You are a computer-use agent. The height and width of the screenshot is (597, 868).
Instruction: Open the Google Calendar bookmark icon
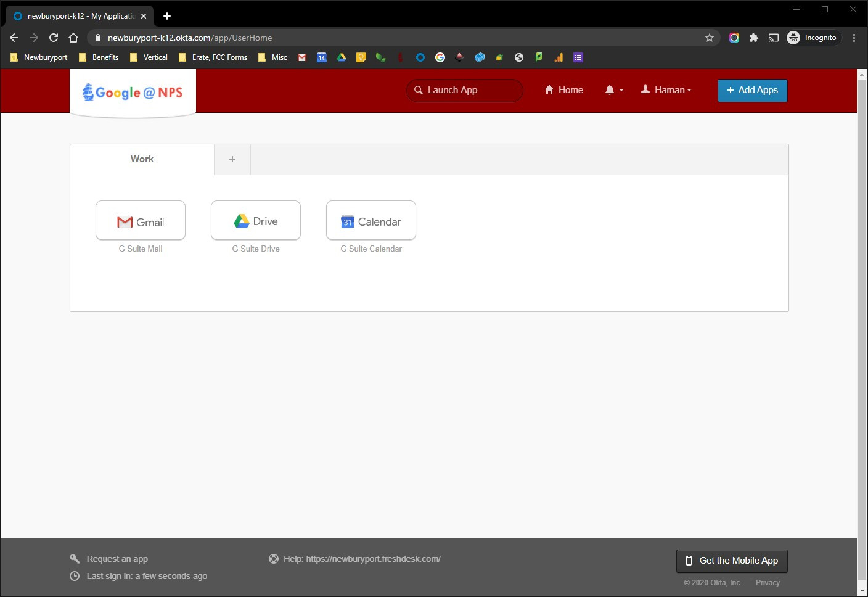(322, 57)
